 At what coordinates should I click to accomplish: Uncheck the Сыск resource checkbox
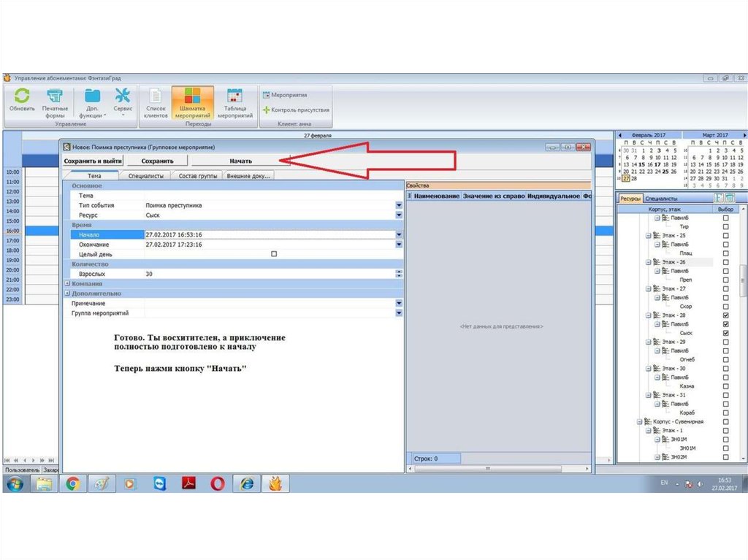point(725,333)
